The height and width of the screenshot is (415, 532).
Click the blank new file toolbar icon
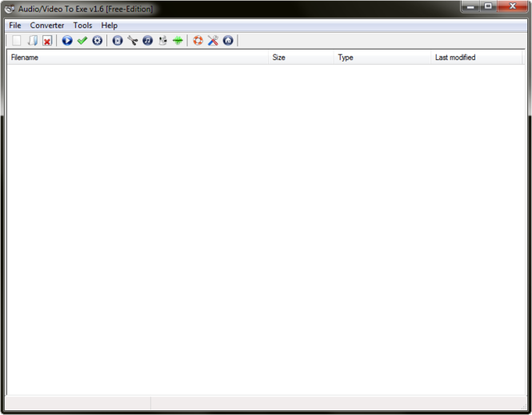pyautogui.click(x=17, y=41)
